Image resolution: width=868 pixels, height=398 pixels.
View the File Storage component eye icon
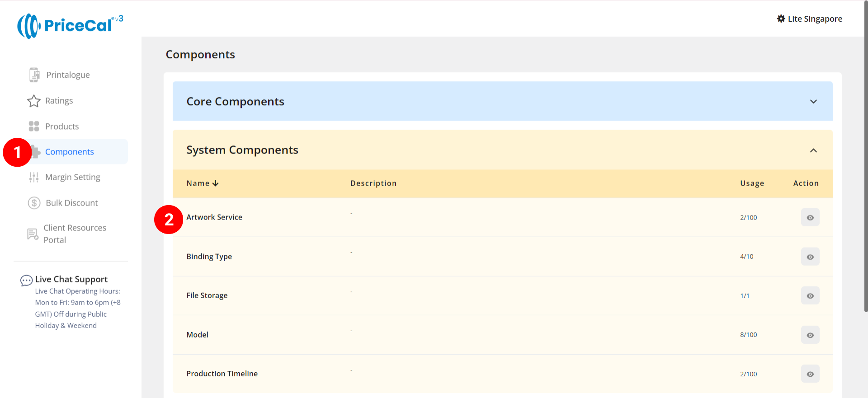tap(810, 296)
